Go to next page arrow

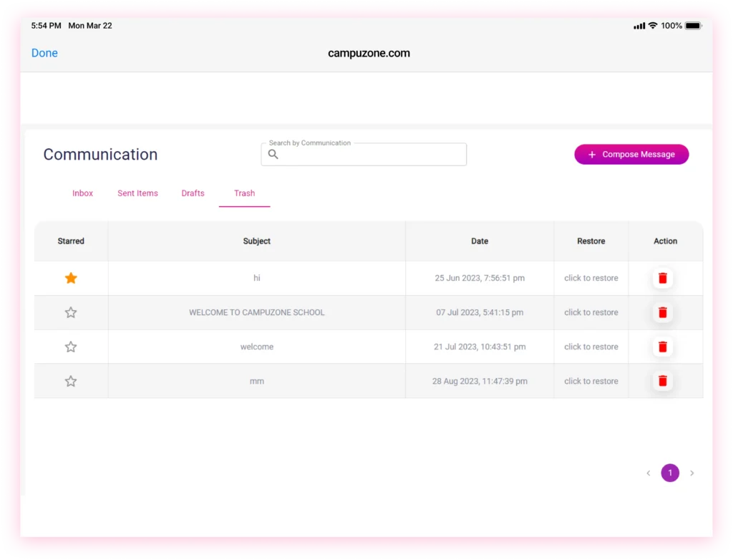pos(691,473)
